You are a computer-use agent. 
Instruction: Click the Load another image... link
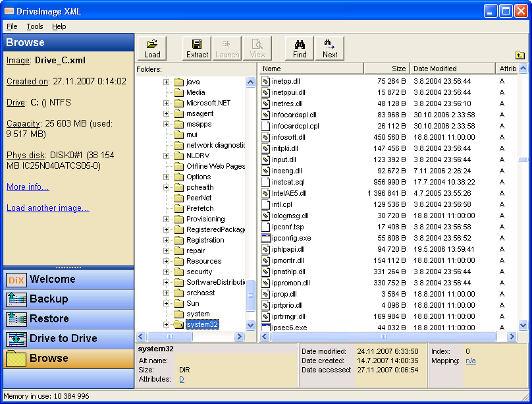(48, 208)
